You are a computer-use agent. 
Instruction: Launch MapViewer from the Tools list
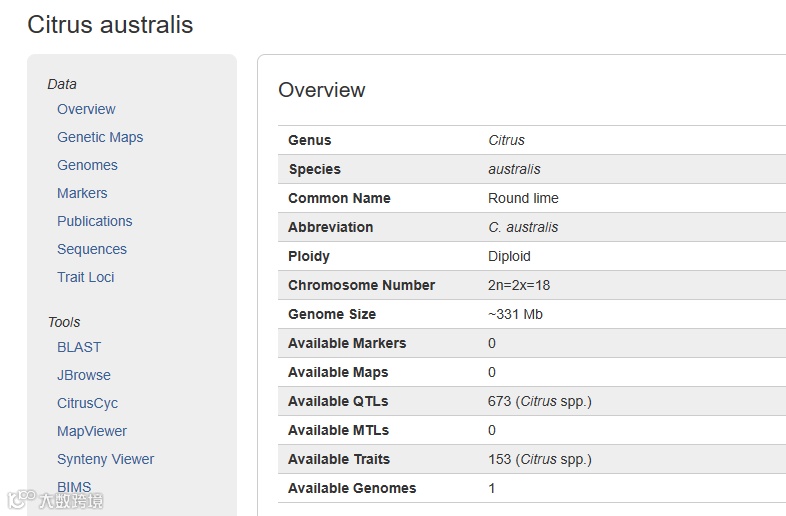pos(92,431)
